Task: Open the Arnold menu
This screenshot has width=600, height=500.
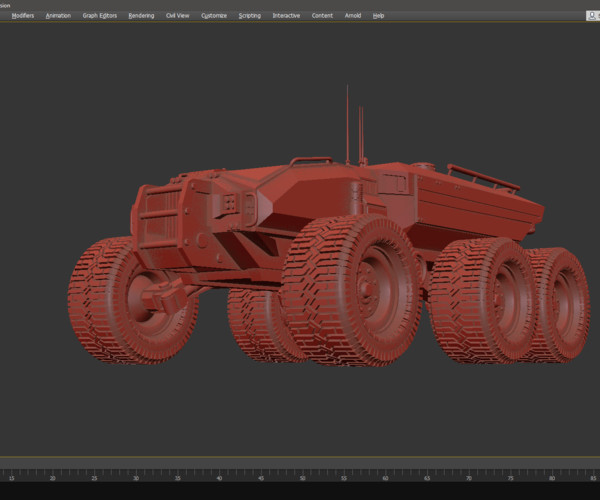Action: [352, 16]
